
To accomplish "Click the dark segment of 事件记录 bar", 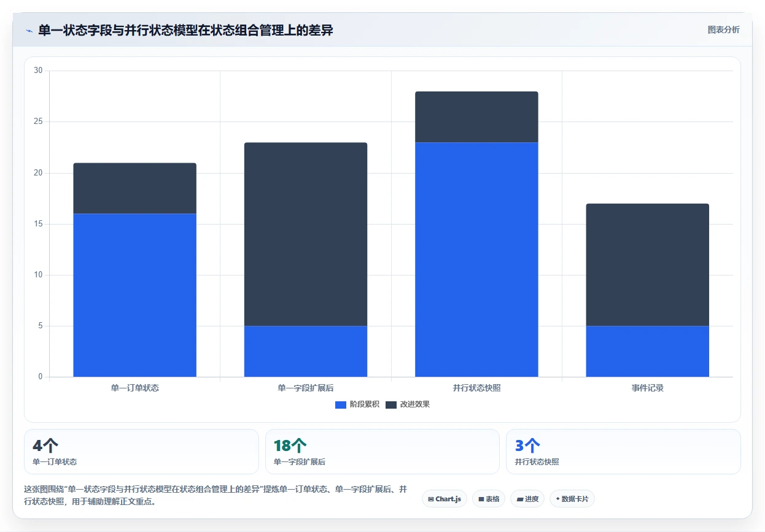I will coord(648,264).
